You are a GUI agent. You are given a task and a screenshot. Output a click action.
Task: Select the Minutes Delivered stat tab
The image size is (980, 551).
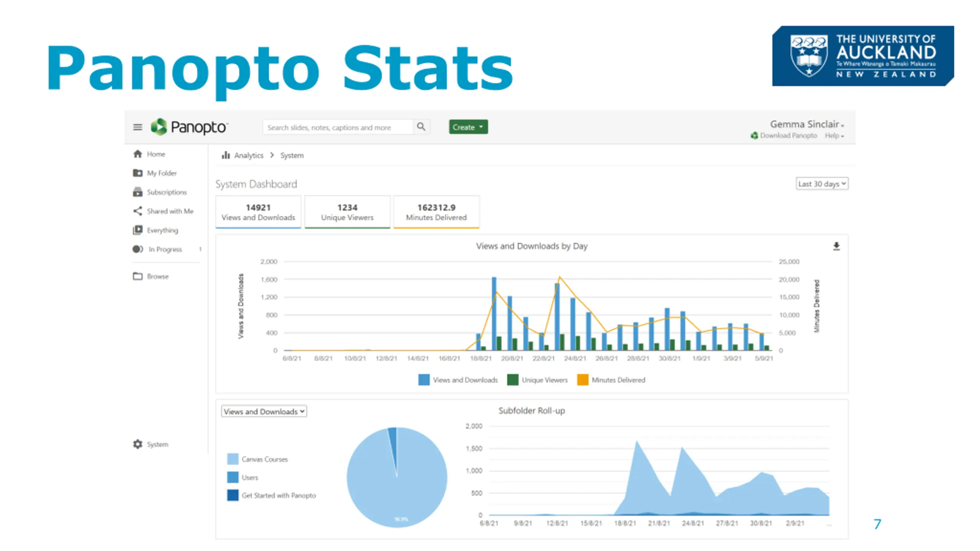(x=436, y=212)
